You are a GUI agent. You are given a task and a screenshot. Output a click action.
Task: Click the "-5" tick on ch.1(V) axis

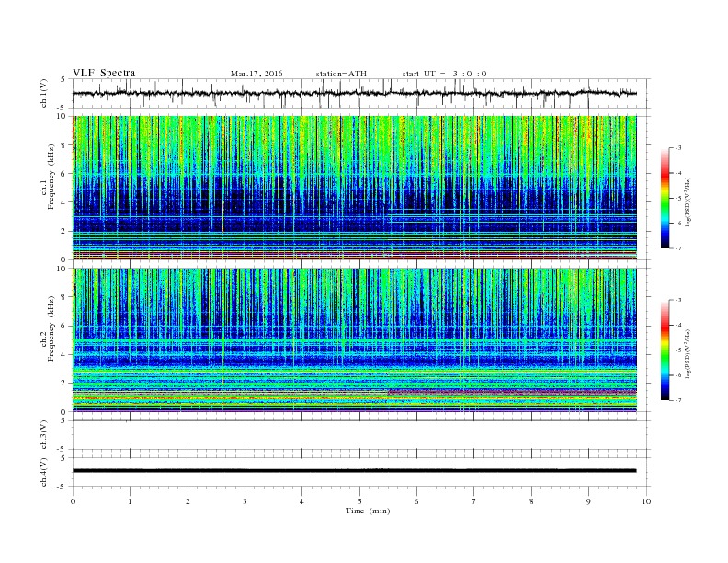[x=62, y=108]
